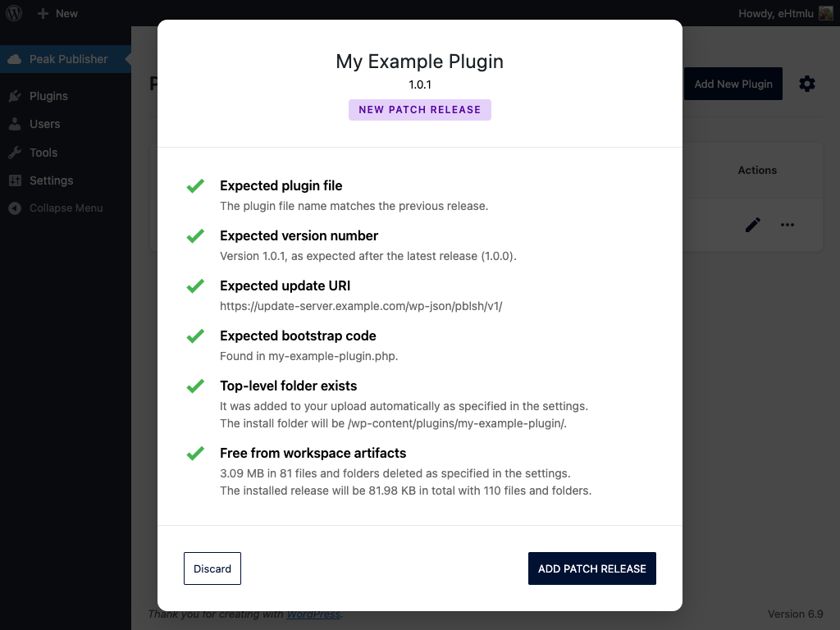Viewport: 840px width, 630px height.
Task: Click the Expected plugin file checkmark
Action: (195, 186)
